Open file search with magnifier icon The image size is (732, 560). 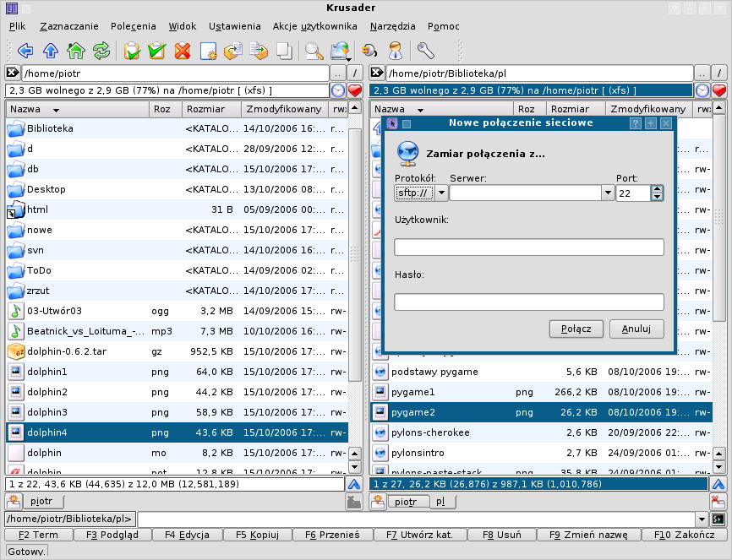point(314,51)
